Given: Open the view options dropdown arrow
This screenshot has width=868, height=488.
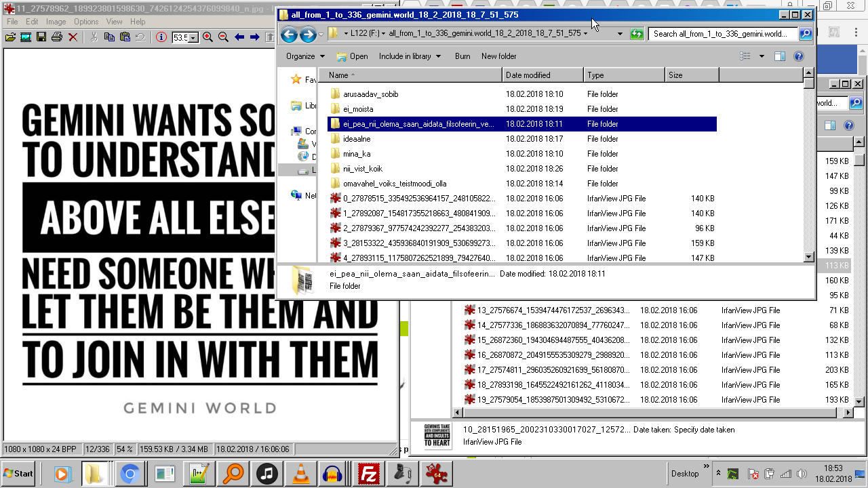Looking at the screenshot, I should pyautogui.click(x=762, y=56).
